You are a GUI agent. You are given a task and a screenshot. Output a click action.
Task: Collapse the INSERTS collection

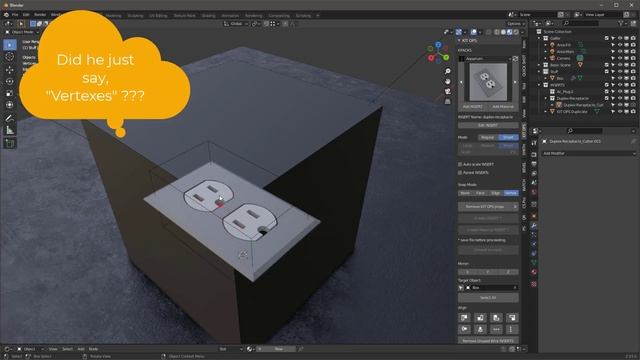(x=539, y=85)
